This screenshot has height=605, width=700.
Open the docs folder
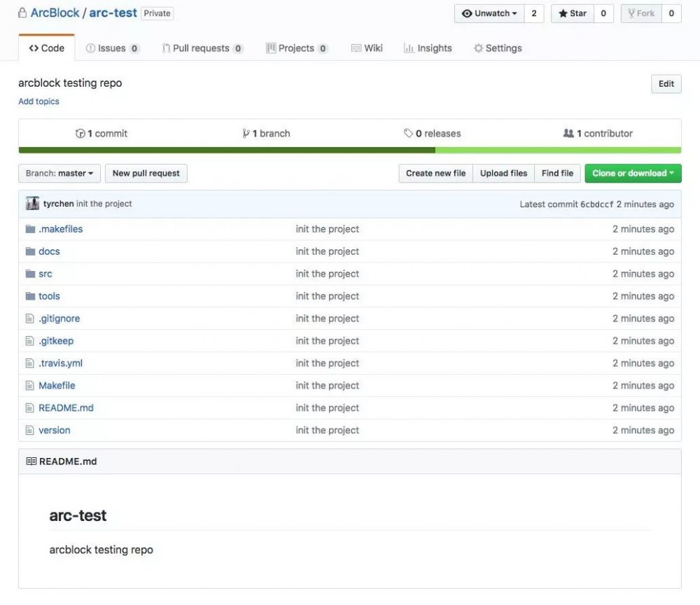point(49,251)
